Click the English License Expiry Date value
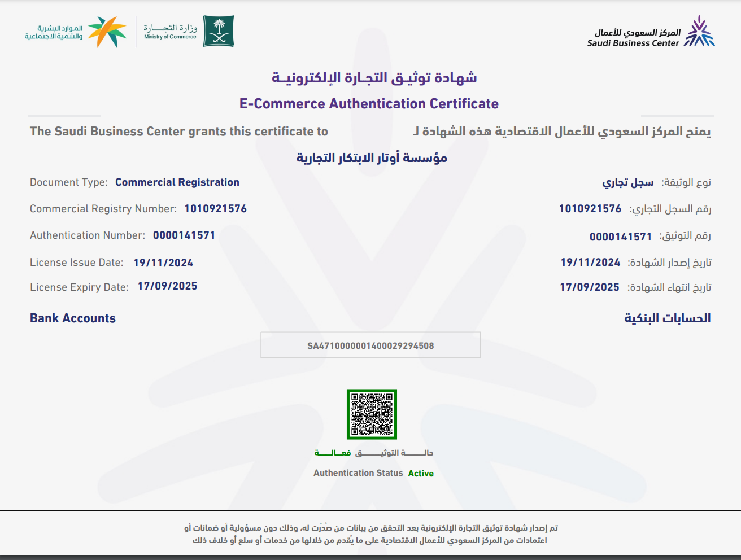Screen dimensions: 741x560 167,286
